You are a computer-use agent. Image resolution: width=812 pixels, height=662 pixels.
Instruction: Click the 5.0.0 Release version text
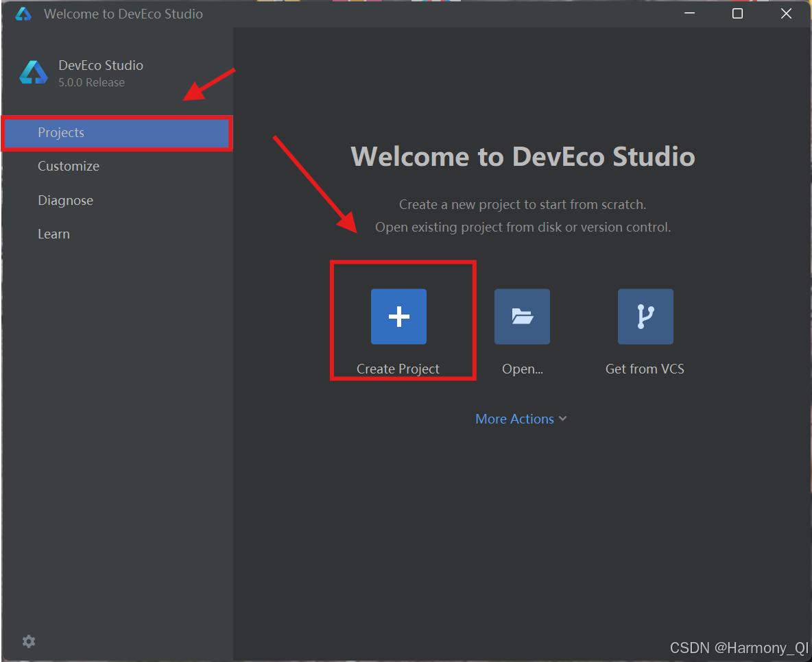(x=91, y=83)
